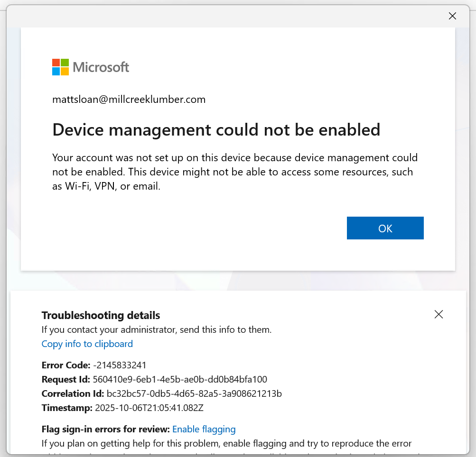Click the Correlation Id value starting with bc32bc57

[194, 393]
